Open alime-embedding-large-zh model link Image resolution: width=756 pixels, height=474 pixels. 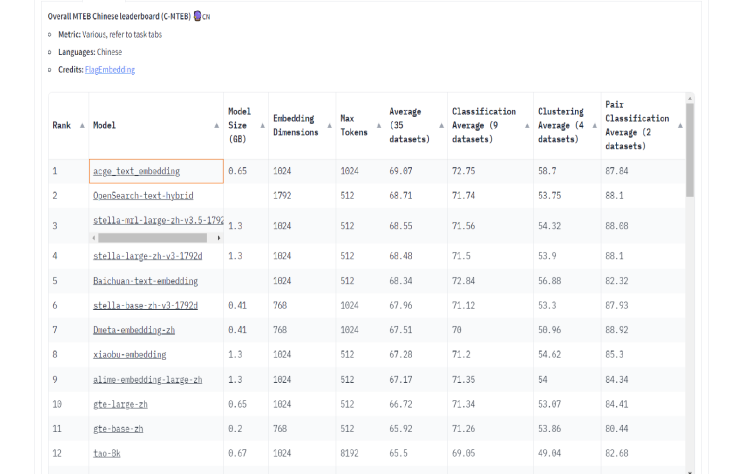point(148,380)
